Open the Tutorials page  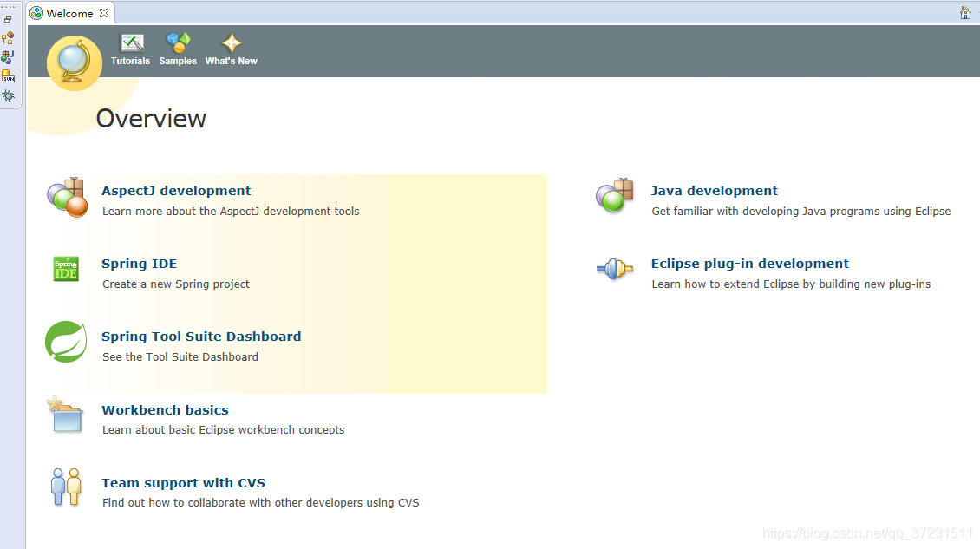[131, 50]
